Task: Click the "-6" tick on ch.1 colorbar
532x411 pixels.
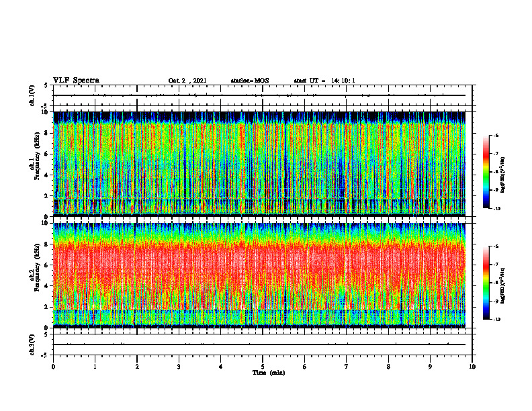Action: point(496,135)
